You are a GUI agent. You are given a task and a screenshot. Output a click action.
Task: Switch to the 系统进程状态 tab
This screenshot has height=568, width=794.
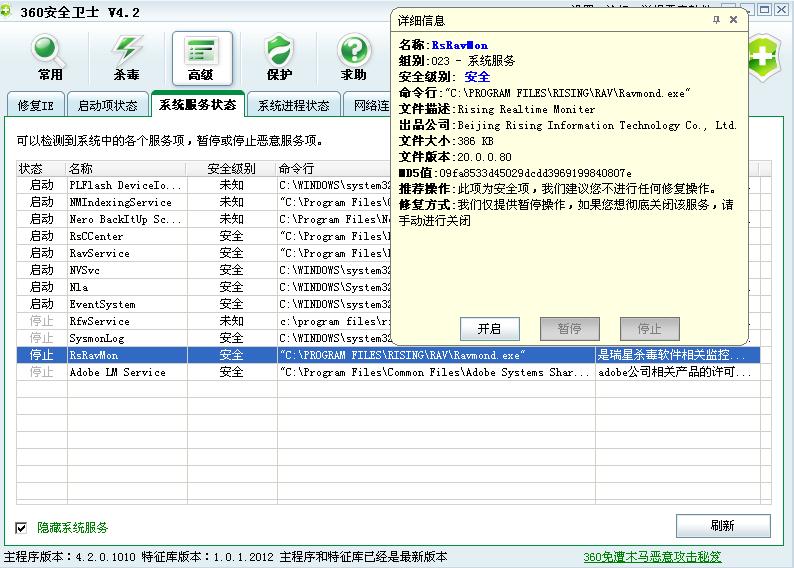coord(293,105)
